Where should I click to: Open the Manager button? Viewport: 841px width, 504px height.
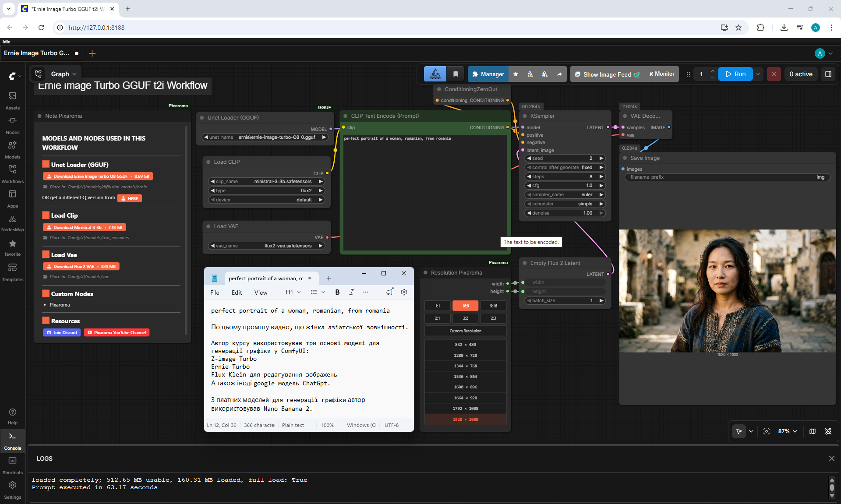pyautogui.click(x=488, y=74)
